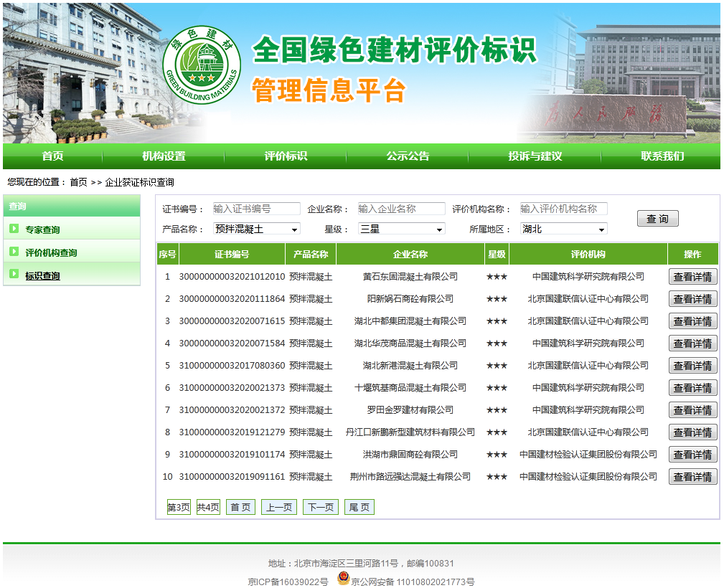This screenshot has height=588, width=724.
Task: View details for 黄石东固混凝土有限公司
Action: click(x=692, y=277)
